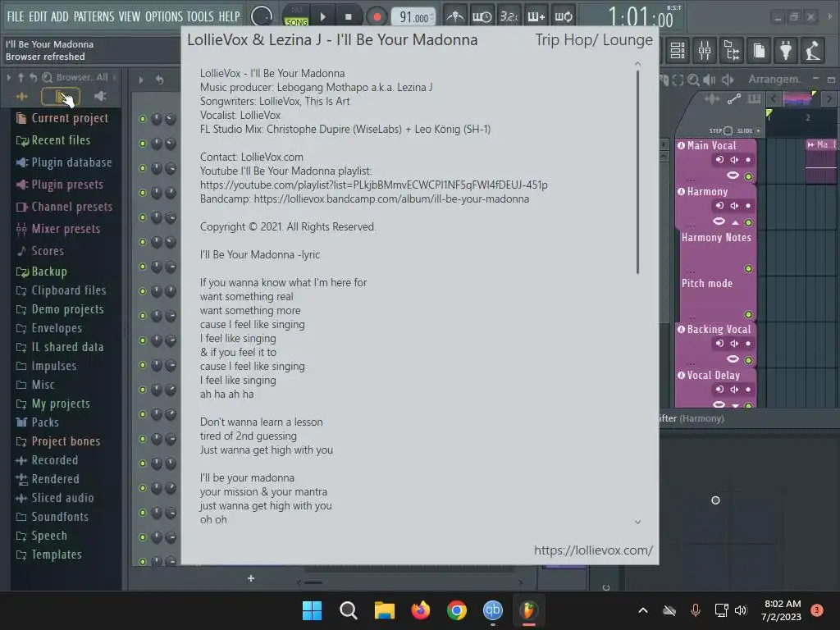The height and width of the screenshot is (630, 840).
Task: Open the plugin picker plug icon
Action: coord(786,50)
